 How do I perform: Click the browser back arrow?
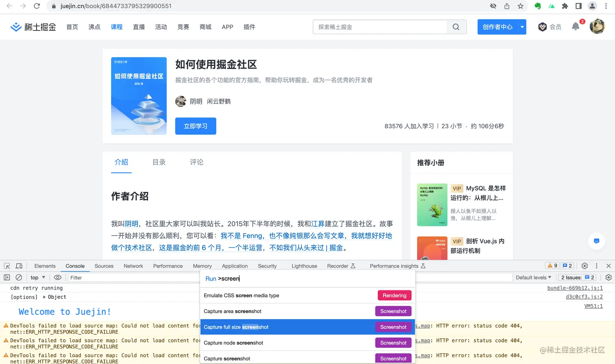tap(9, 6)
